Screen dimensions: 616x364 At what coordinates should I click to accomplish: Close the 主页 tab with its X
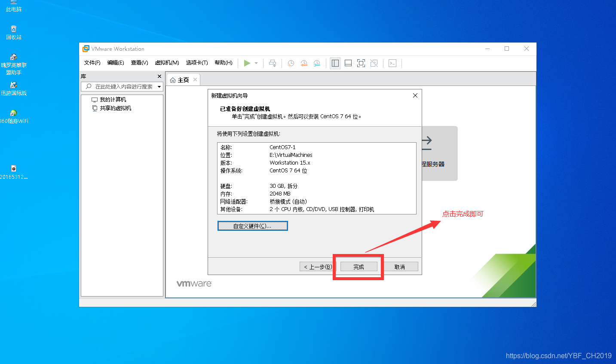tap(195, 80)
